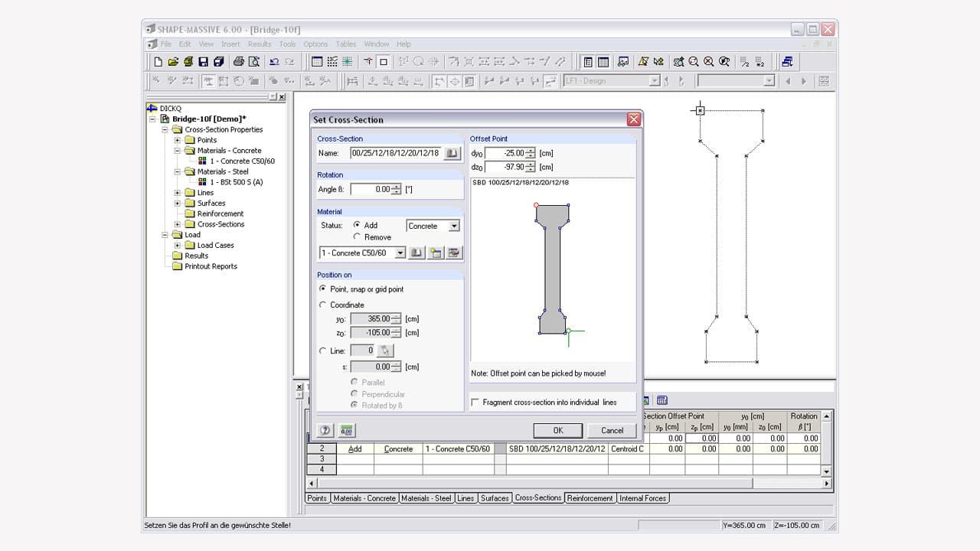
Task: Click the Angle ß input field
Action: 372,189
